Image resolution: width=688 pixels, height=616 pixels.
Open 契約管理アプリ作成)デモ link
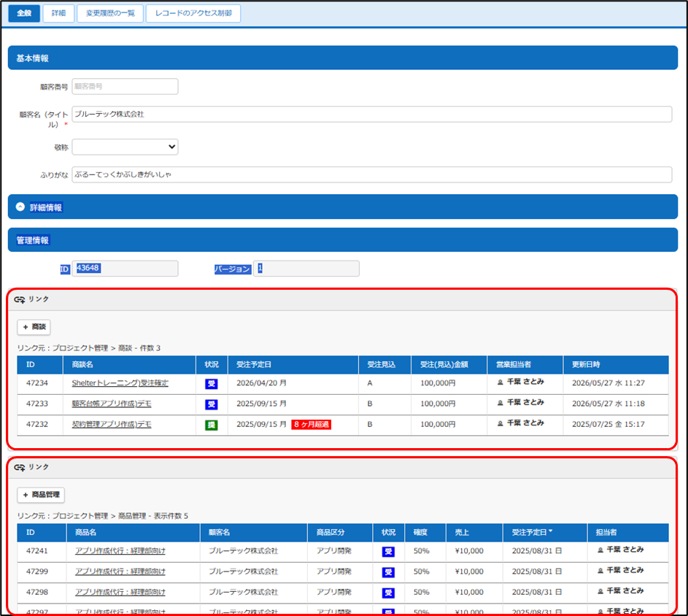click(112, 424)
